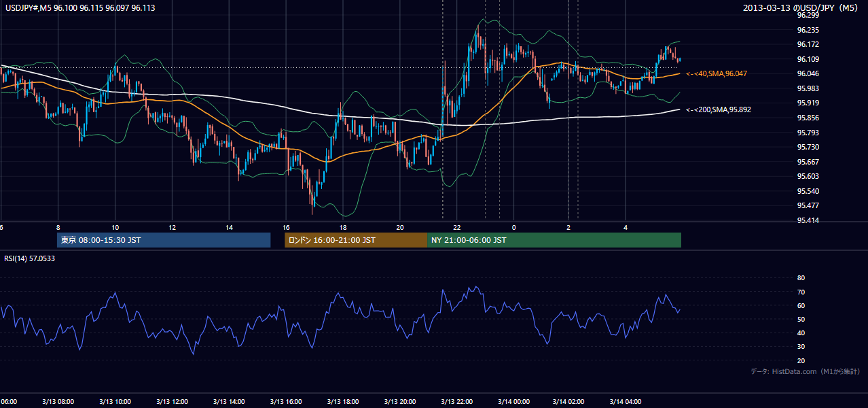The image size is (868, 408).
Task: Select bottom axis date 3/13 14:00
Action: 229,402
